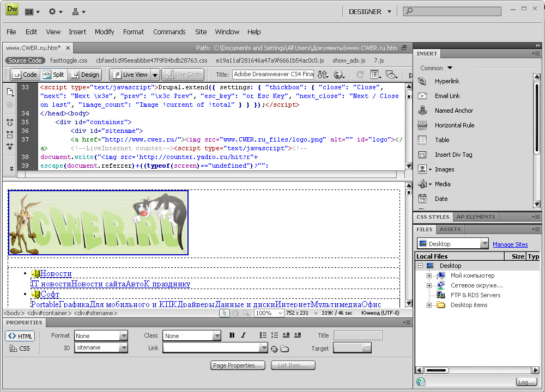Insert a Horizontal Rule
The height and width of the screenshot is (392, 545).
(x=454, y=125)
